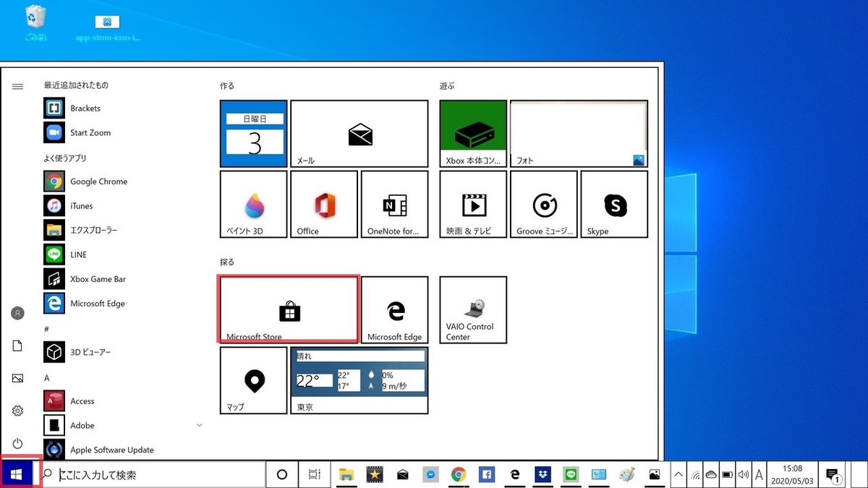Jump via the A letter header

pyautogui.click(x=46, y=378)
